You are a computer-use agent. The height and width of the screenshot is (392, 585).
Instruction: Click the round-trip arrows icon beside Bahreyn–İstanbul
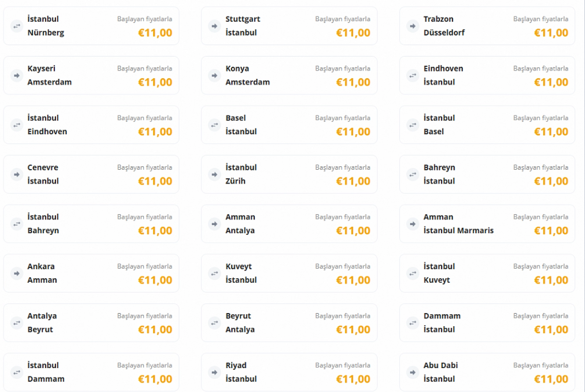(x=412, y=174)
